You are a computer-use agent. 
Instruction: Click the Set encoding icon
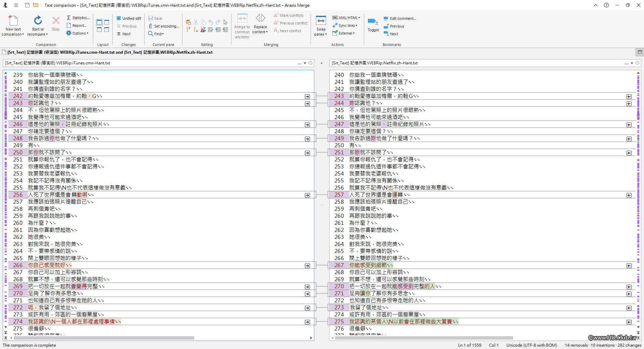(164, 26)
